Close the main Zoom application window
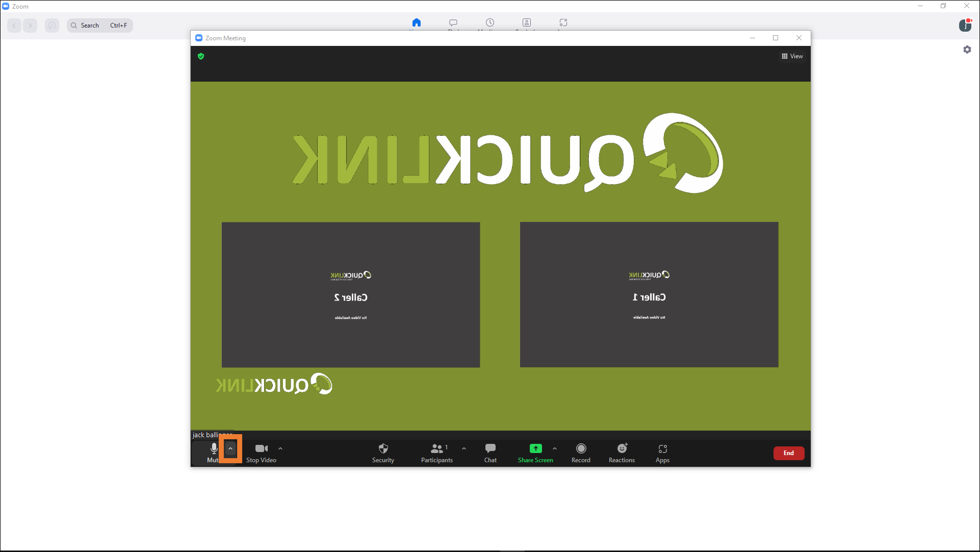980x552 pixels. pos(967,6)
